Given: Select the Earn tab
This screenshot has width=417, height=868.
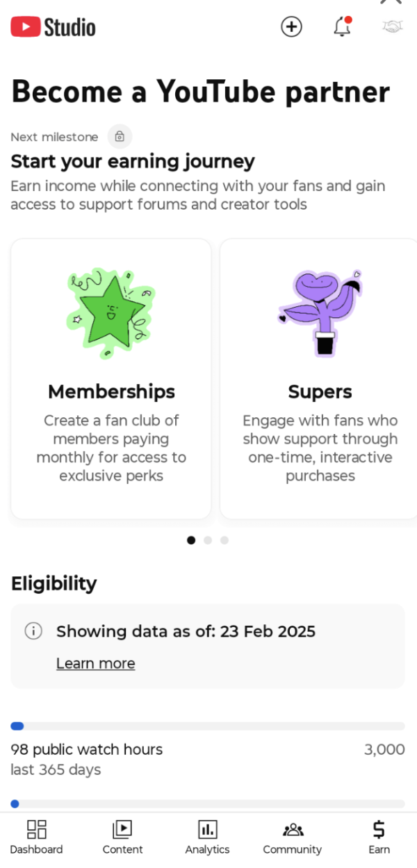Looking at the screenshot, I should (x=379, y=837).
